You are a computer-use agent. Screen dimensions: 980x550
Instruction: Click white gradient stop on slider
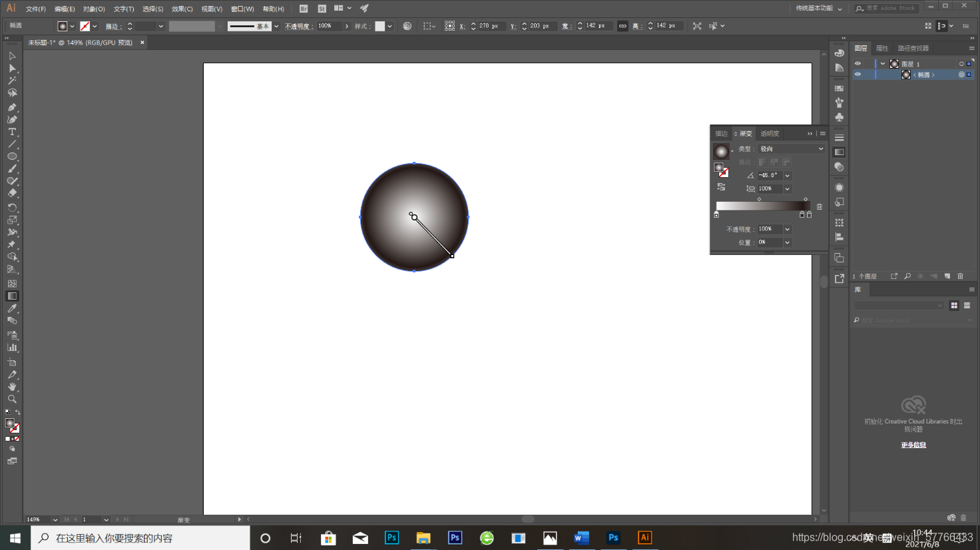716,214
